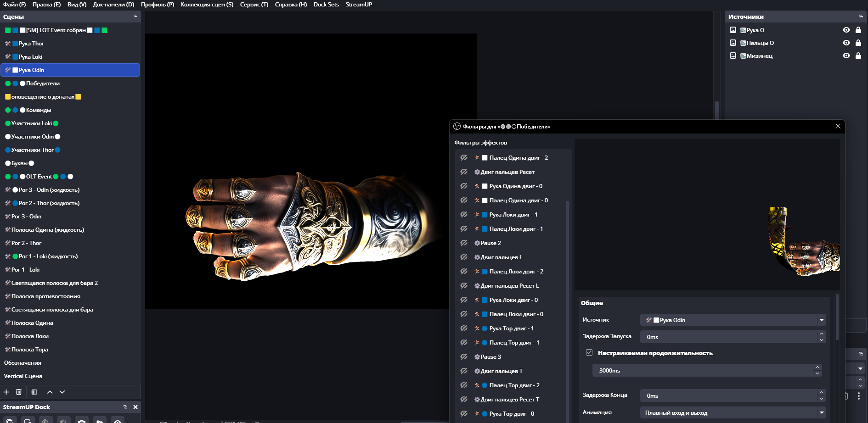Move scene down with the down arrow
Viewport: 868px width, 423px height.
tap(62, 392)
